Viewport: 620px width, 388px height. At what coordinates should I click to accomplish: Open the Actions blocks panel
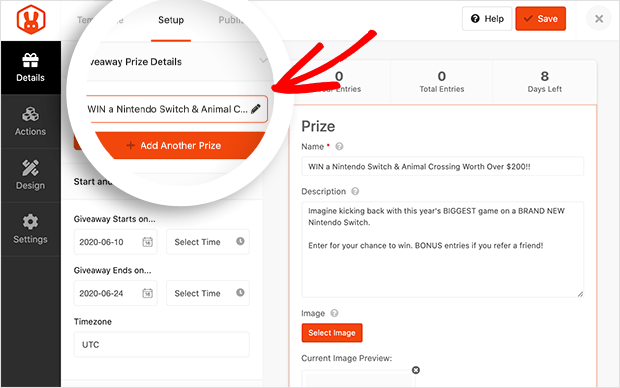point(30,121)
